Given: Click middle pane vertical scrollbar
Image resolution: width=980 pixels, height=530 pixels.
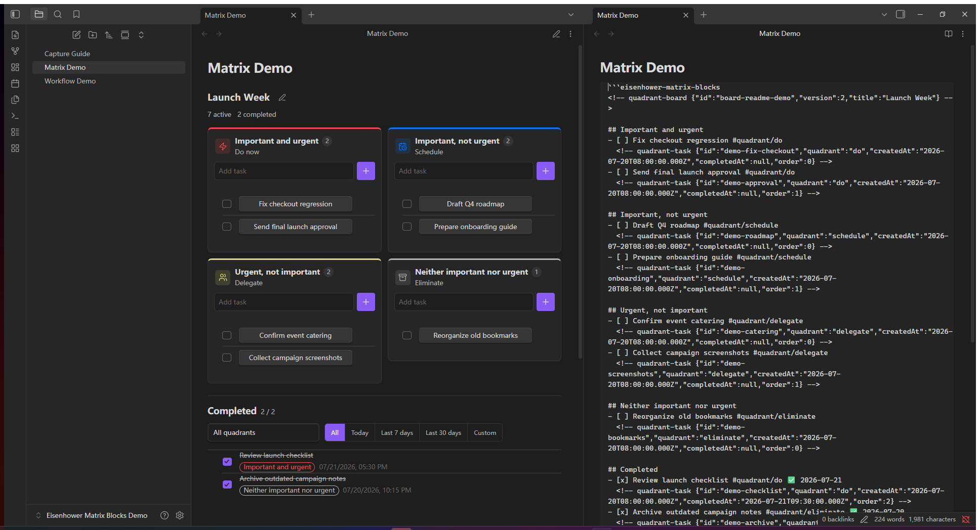Looking at the screenshot, I should tap(580, 202).
